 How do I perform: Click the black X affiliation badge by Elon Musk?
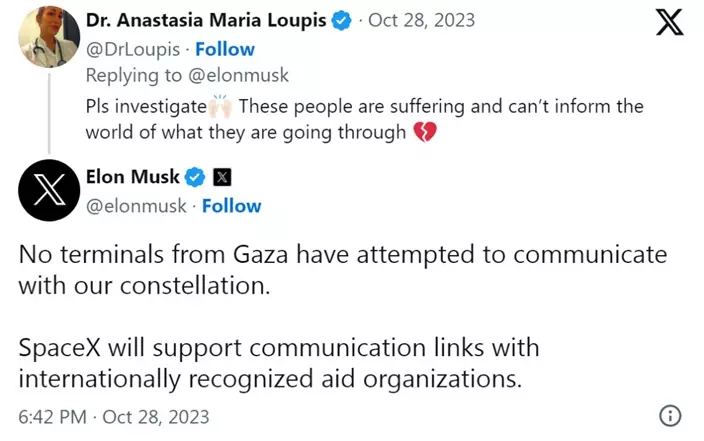(x=222, y=177)
